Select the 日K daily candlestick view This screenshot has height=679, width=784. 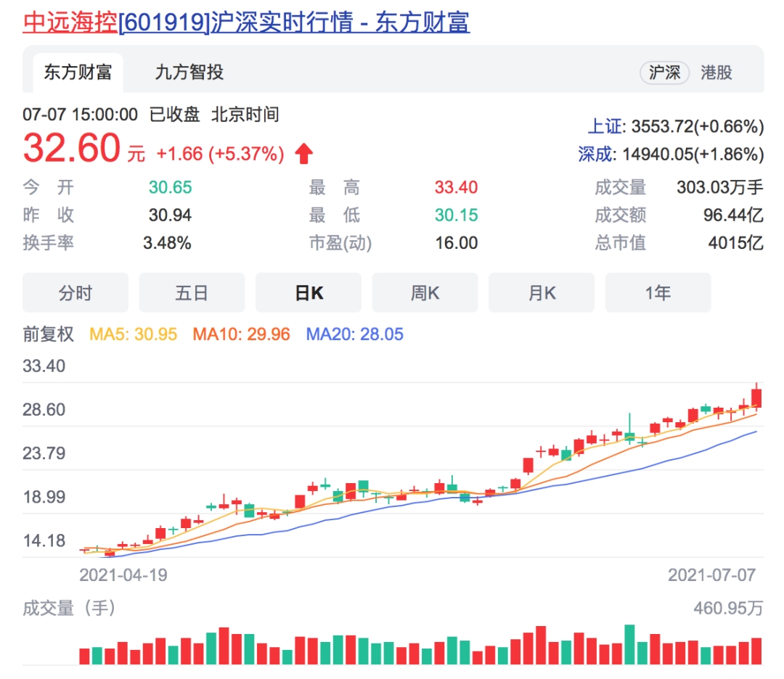pyautogui.click(x=309, y=293)
